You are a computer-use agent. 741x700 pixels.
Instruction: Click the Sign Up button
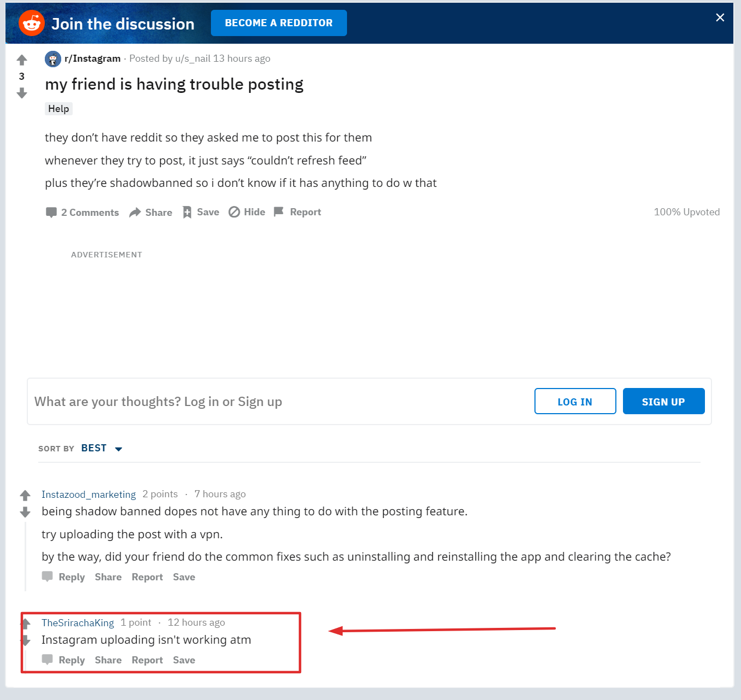coord(663,402)
